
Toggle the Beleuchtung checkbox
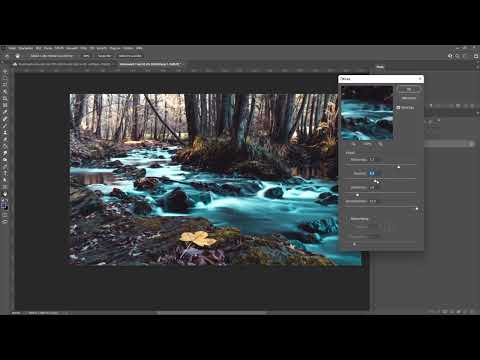pos(347,219)
